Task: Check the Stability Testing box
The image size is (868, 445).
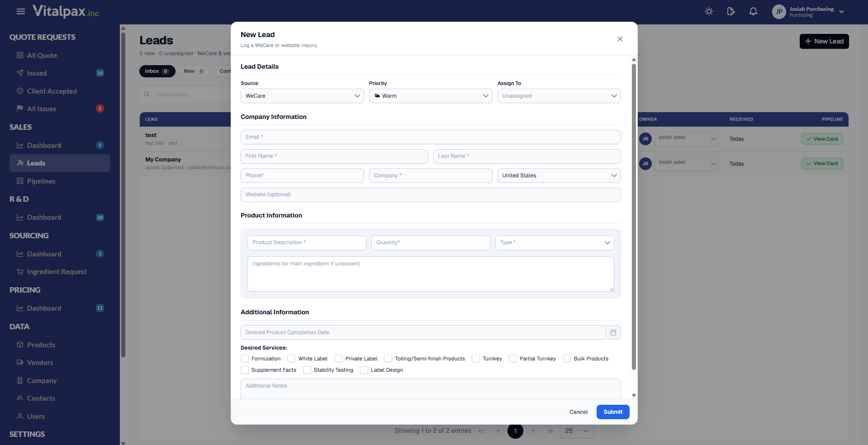Action: tap(307, 370)
